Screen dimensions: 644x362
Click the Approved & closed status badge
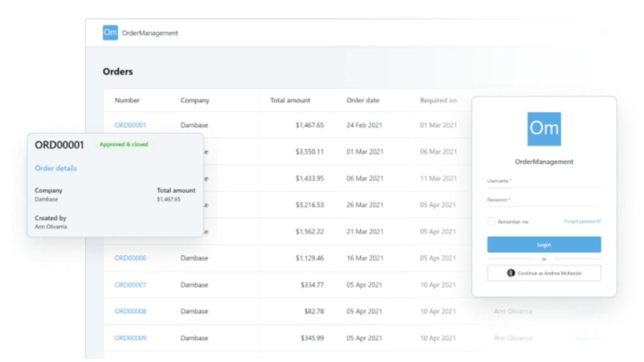point(123,145)
